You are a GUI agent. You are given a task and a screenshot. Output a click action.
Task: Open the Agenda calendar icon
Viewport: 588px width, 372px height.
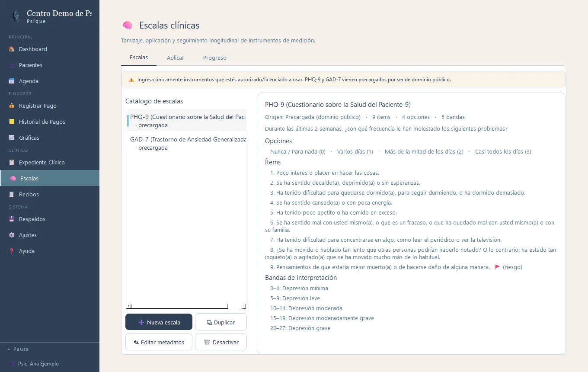[x=12, y=81]
